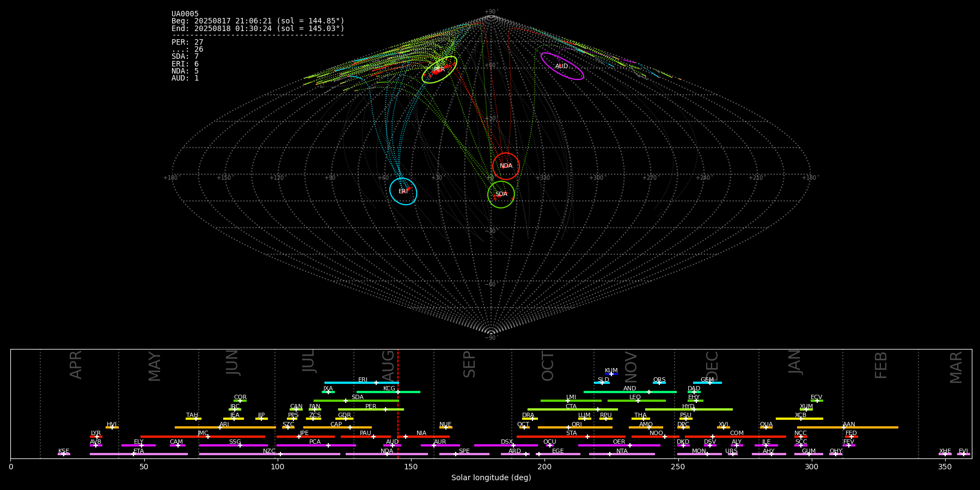Click the CTA shower bar in the timeline
Image resolution: width=980 pixels, height=490 pixels.
(x=573, y=409)
